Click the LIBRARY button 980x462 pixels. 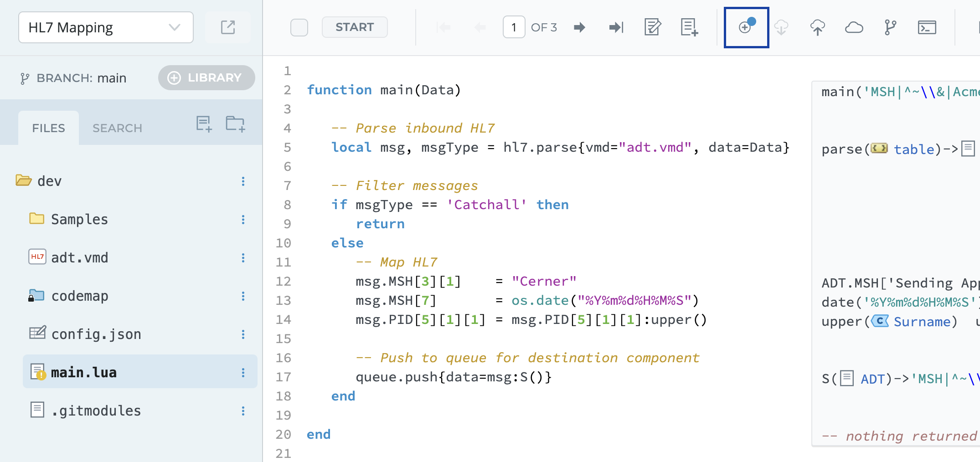click(x=206, y=78)
